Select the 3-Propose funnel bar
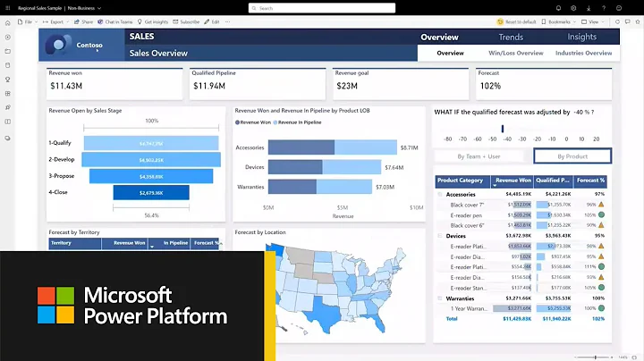This screenshot has width=644, height=361. [x=151, y=176]
